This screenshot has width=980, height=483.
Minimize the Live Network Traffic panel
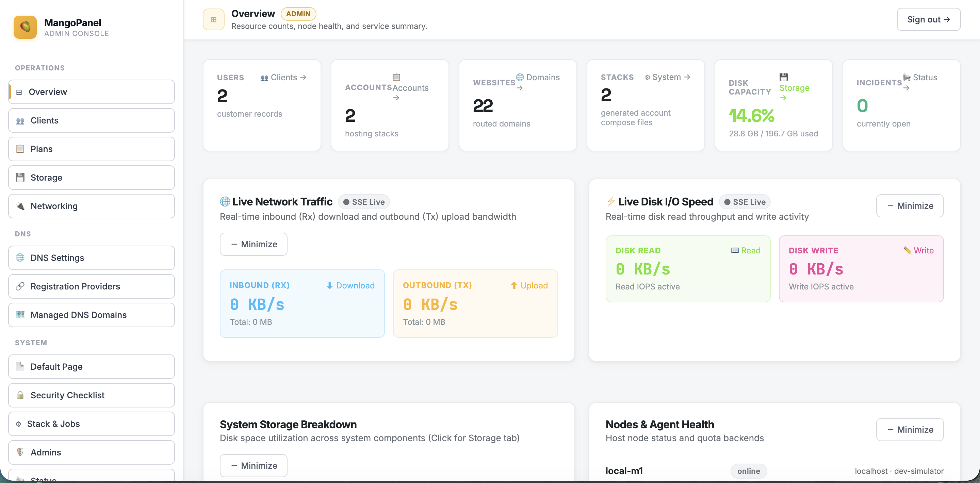[x=254, y=244]
